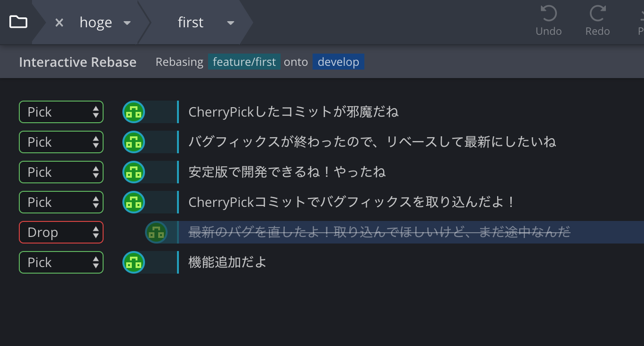Open the Drop action dropdown
This screenshot has height=346, width=644.
61,232
